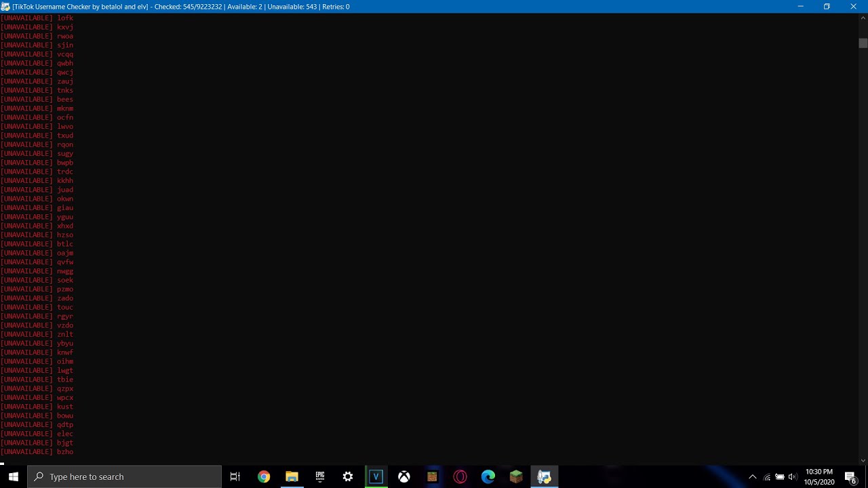Click the unavailable row for kust
Screen dimensions: 868x488
[x=37, y=407]
